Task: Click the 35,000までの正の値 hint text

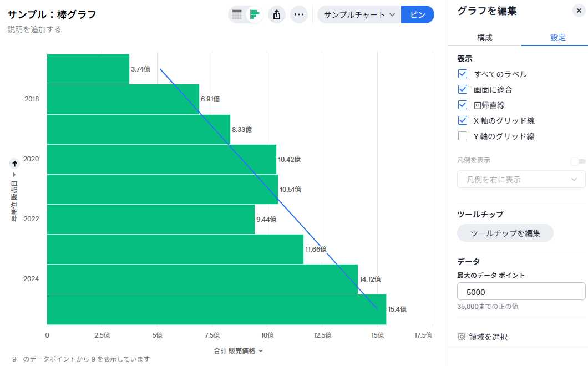Action: pos(488,306)
